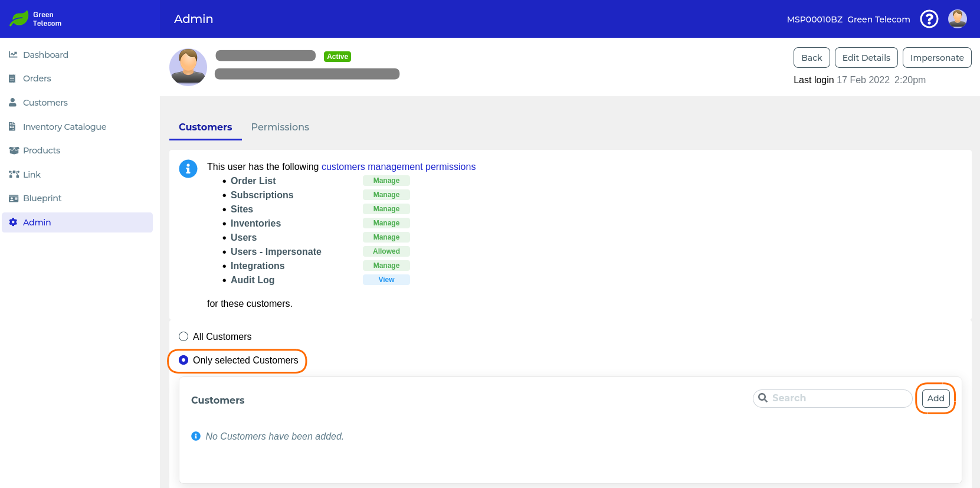Screen dimensions: 980x488
Task: Click the Customers panel heading
Action: click(x=218, y=400)
